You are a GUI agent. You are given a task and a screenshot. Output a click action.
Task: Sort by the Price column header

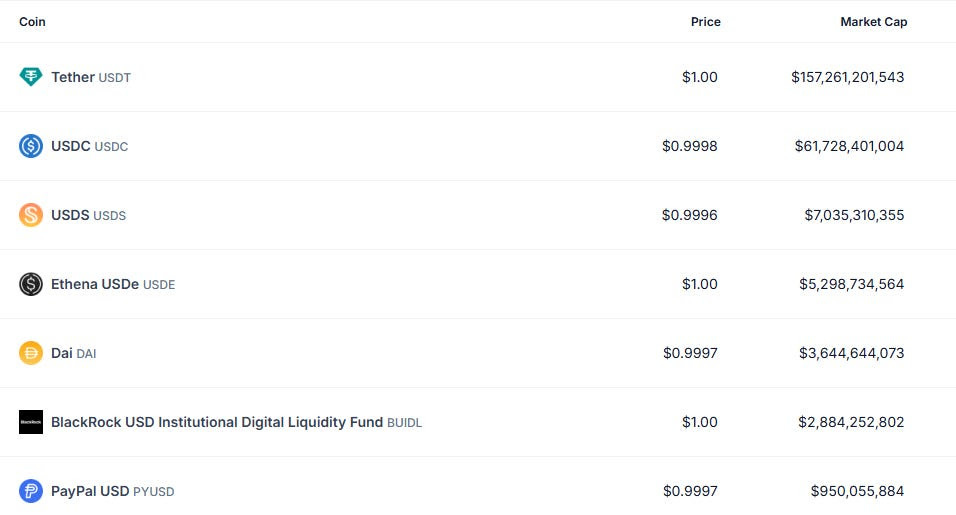point(705,22)
